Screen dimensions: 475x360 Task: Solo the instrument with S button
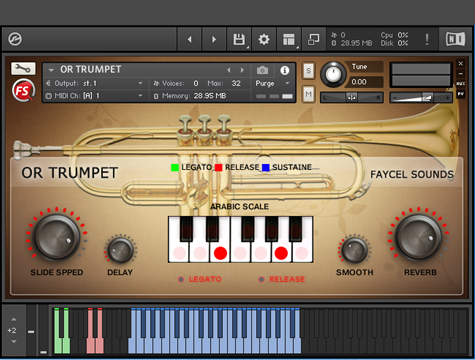[x=309, y=71]
